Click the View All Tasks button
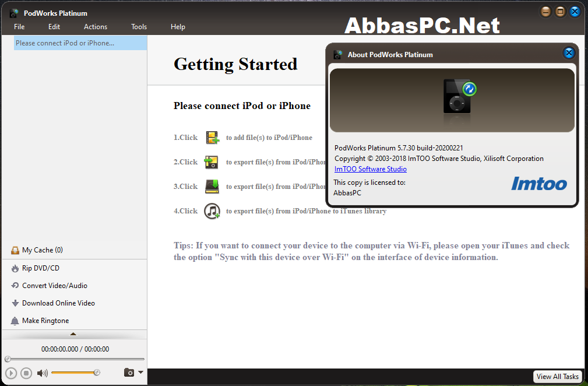This screenshot has height=386, width=588. (557, 377)
